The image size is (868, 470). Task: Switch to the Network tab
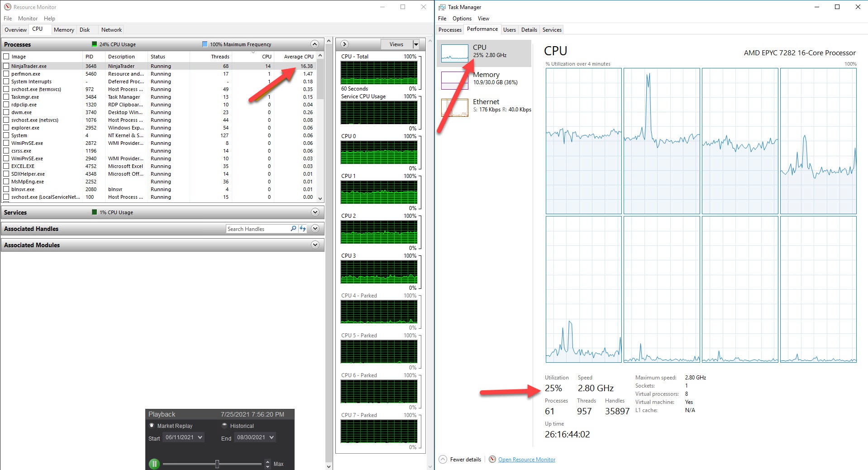[111, 30]
